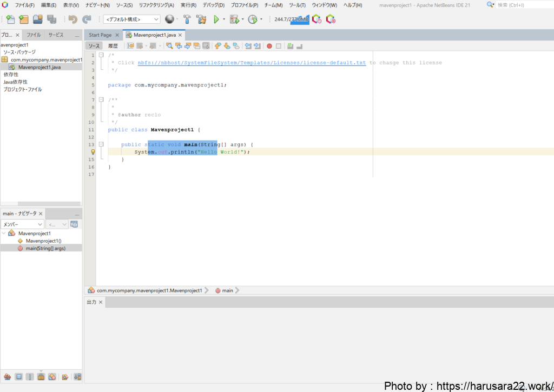Select Mavenproject1.java in project tree
Image resolution: width=554 pixels, height=392 pixels.
click(x=39, y=67)
